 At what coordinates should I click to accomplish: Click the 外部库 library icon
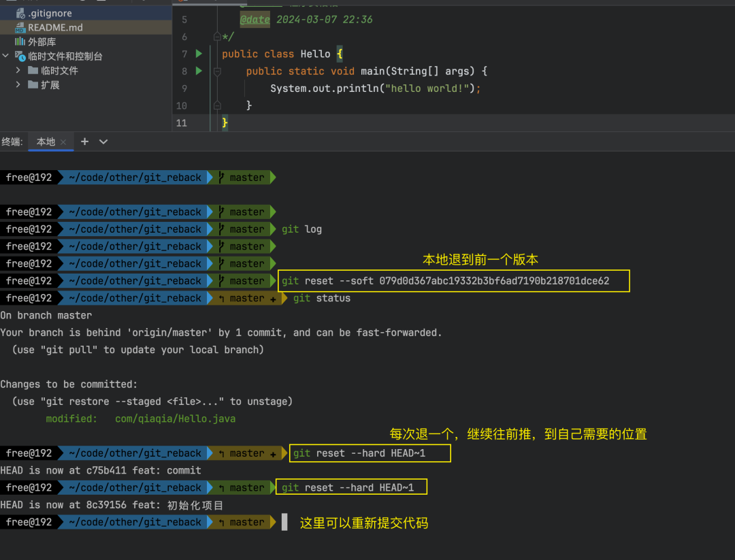tap(20, 42)
